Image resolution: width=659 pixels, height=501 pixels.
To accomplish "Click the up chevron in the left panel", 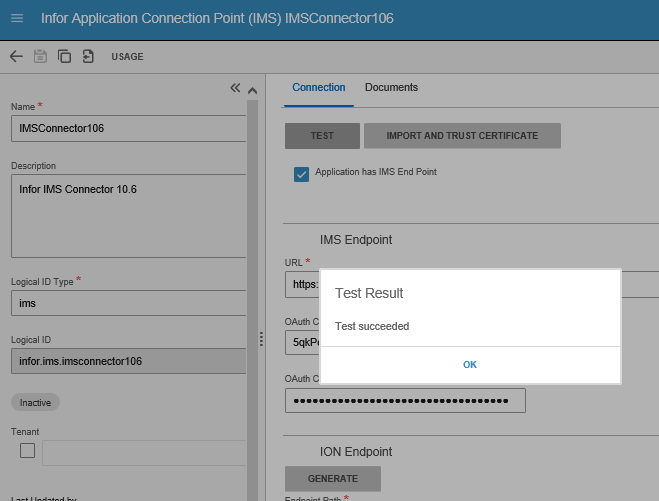I will (x=252, y=90).
